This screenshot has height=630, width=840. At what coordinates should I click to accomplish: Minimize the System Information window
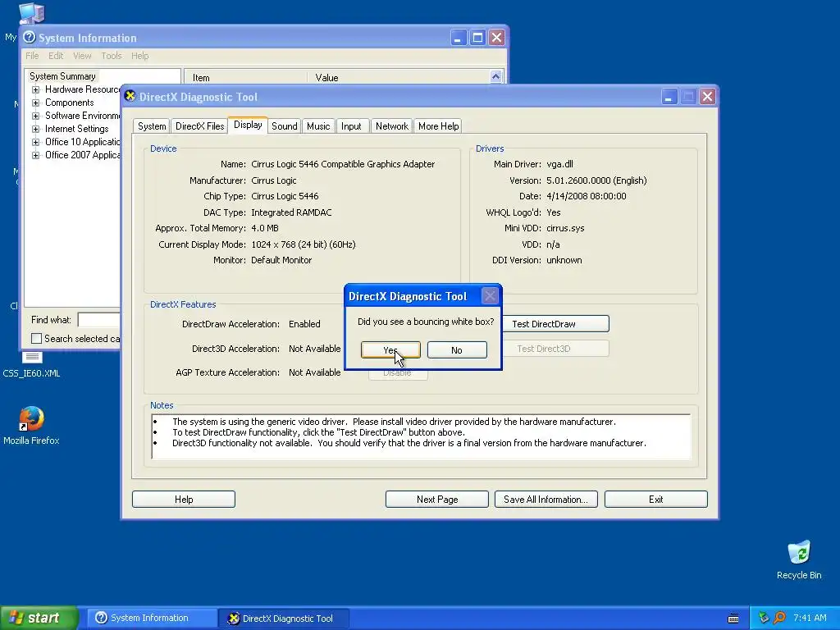458,38
